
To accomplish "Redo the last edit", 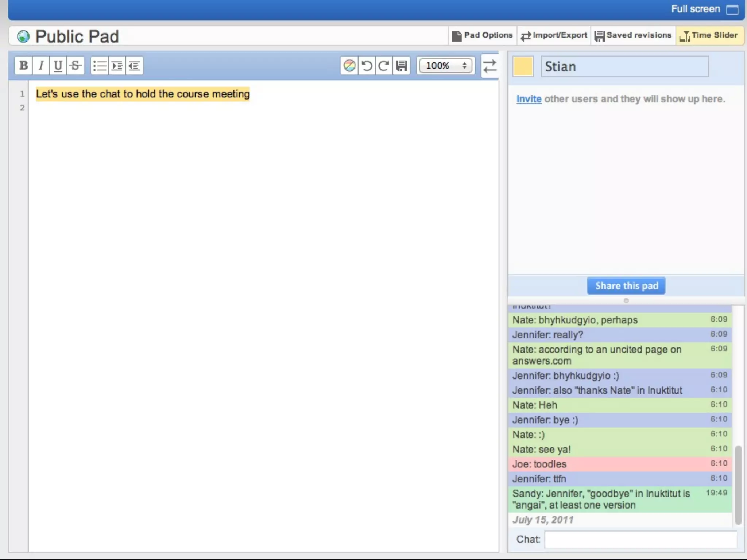I will (x=384, y=66).
